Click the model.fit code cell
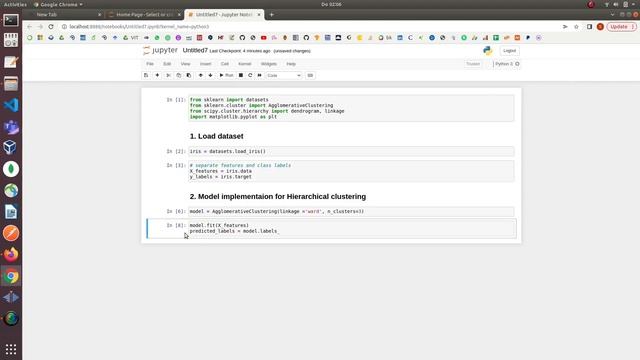The height and width of the screenshot is (360, 640). (x=351, y=228)
